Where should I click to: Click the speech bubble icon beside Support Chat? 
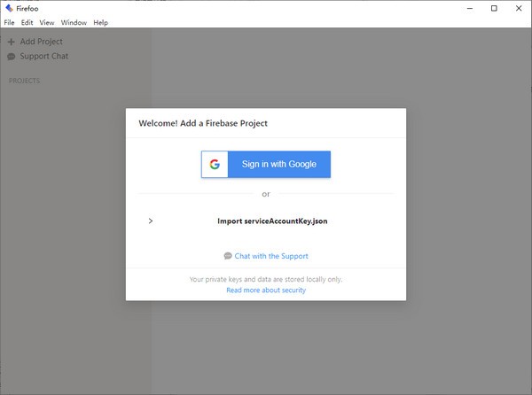coord(11,57)
